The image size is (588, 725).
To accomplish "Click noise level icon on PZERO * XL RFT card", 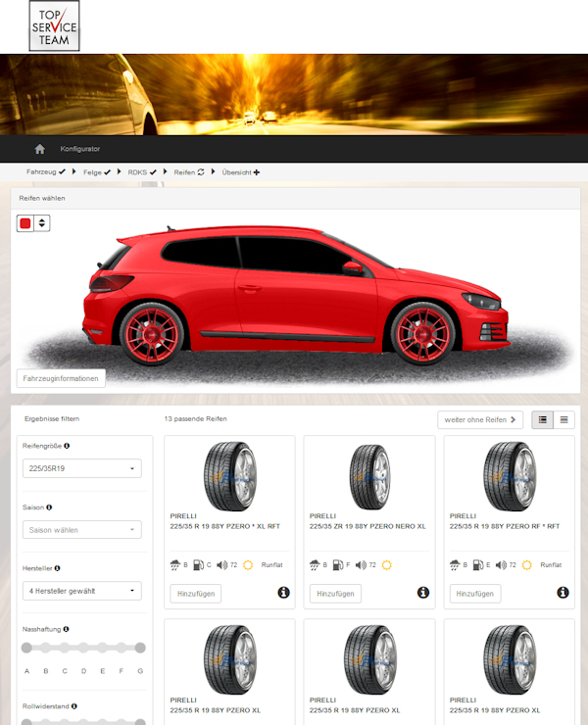I will click(x=222, y=565).
